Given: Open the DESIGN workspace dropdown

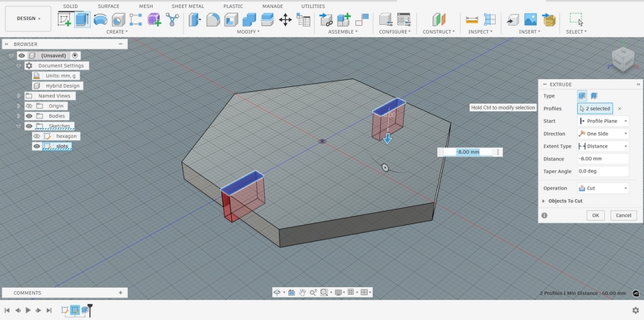Looking at the screenshot, I should 28,19.
